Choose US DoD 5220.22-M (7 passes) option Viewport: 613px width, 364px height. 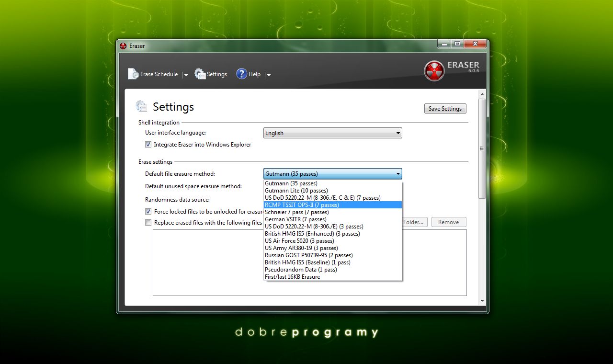pyautogui.click(x=333, y=198)
